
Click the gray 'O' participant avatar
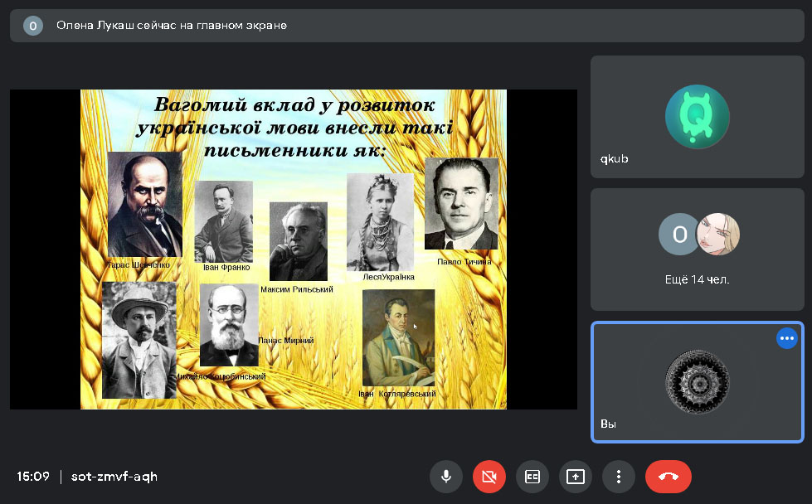click(679, 235)
